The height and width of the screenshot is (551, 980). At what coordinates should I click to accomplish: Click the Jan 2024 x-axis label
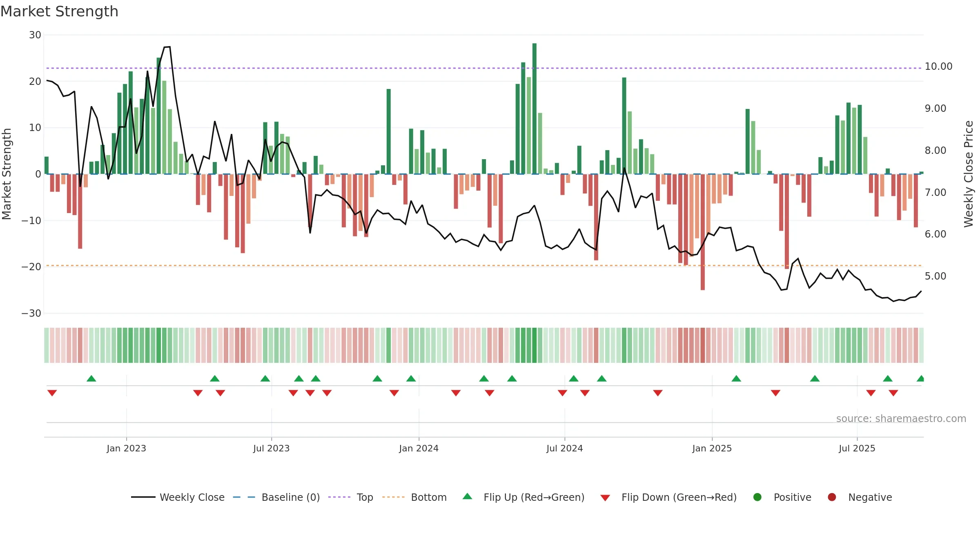click(x=419, y=448)
